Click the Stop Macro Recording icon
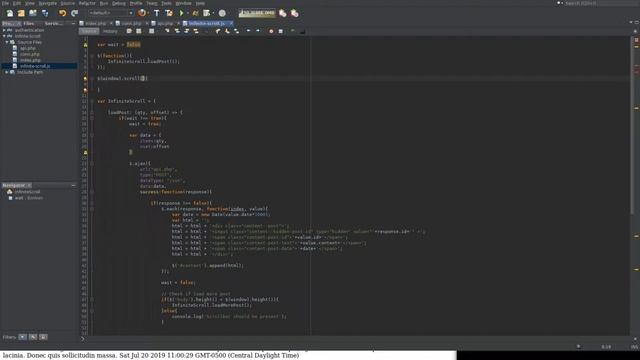 tap(281, 31)
